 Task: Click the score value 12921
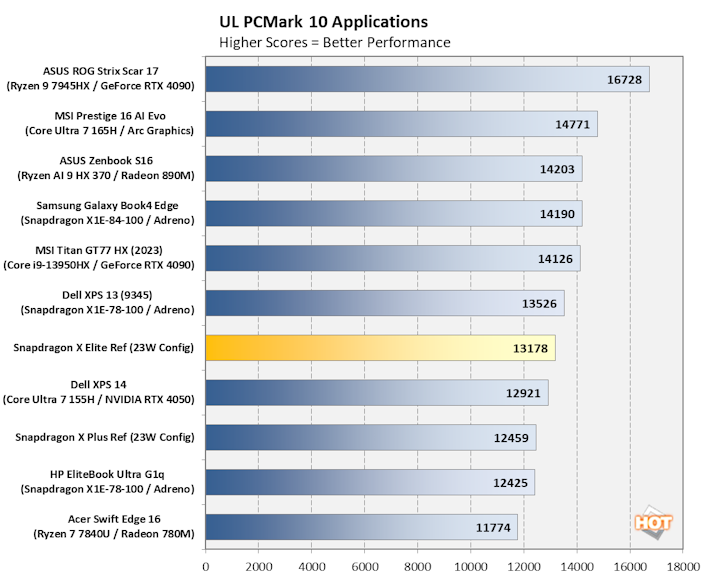[x=523, y=393]
